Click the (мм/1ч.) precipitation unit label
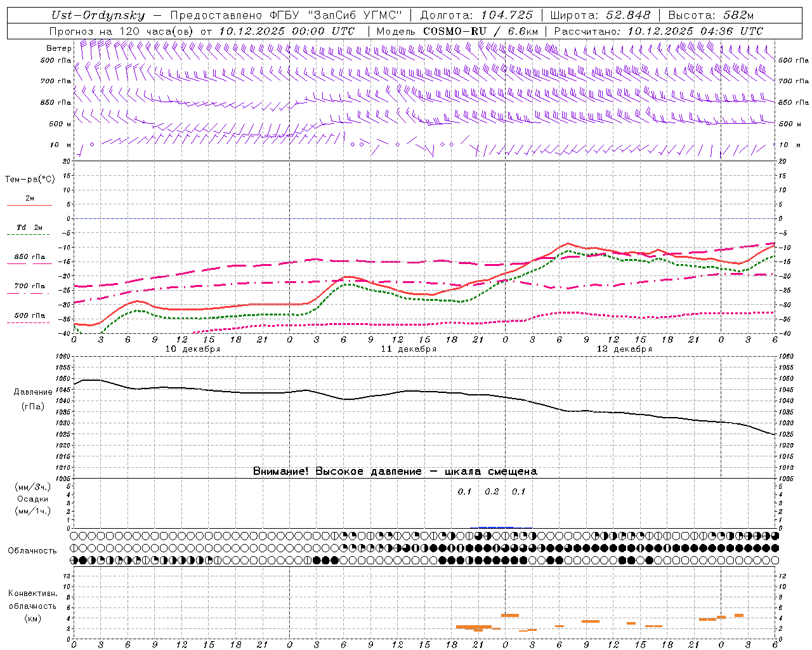This screenshot has height=650, width=812. point(33,512)
